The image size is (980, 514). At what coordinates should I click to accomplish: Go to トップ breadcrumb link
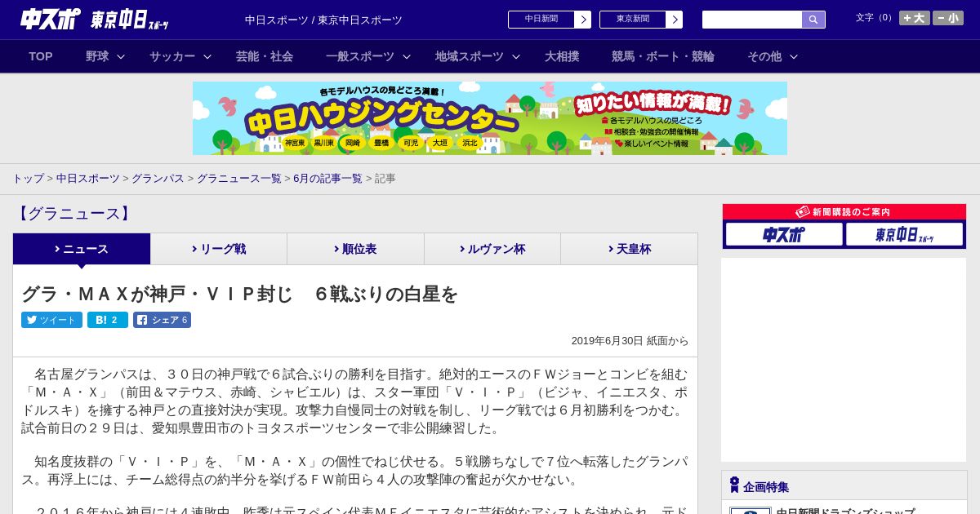point(28,179)
